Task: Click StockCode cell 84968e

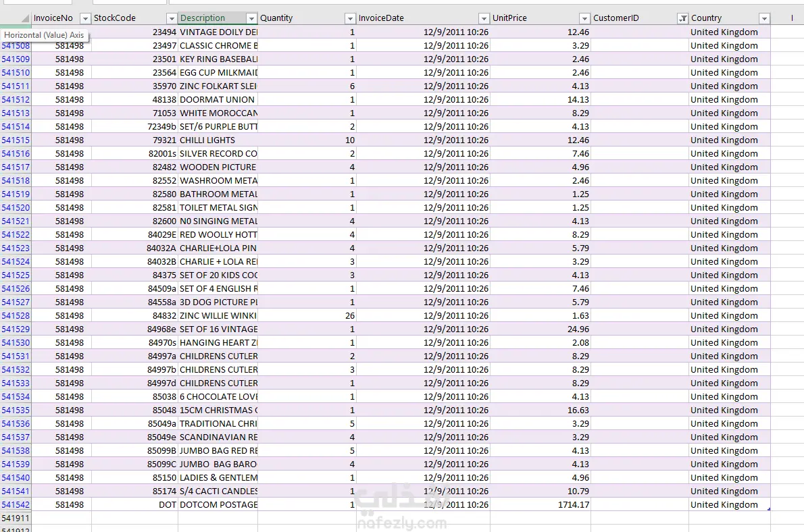Action: (x=135, y=329)
